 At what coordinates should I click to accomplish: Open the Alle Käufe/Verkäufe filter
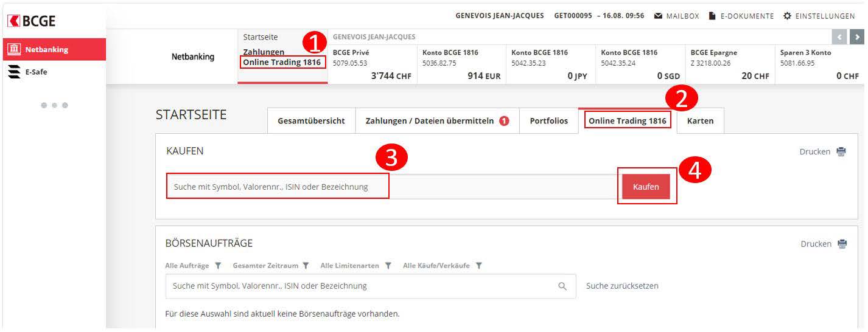point(443,266)
